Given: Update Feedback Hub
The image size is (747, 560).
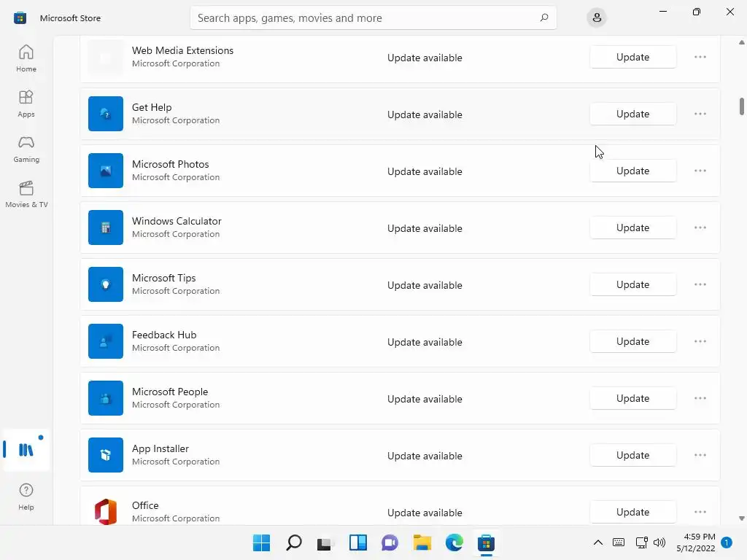Looking at the screenshot, I should (632, 341).
